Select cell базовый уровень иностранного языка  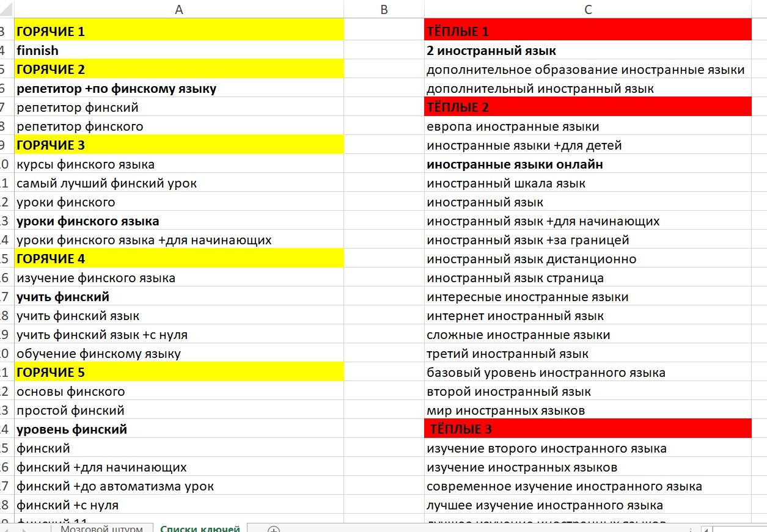(x=588, y=372)
